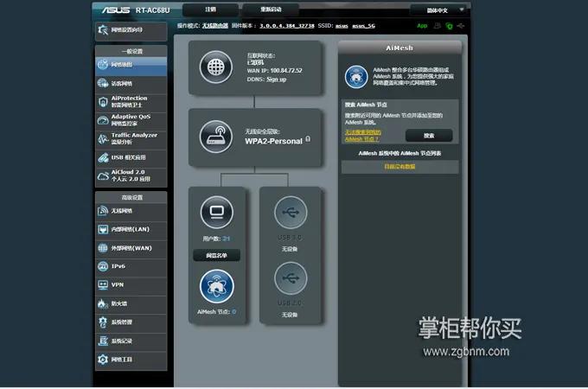
Task: Click the AiMesh icon in right panel
Action: (356, 76)
